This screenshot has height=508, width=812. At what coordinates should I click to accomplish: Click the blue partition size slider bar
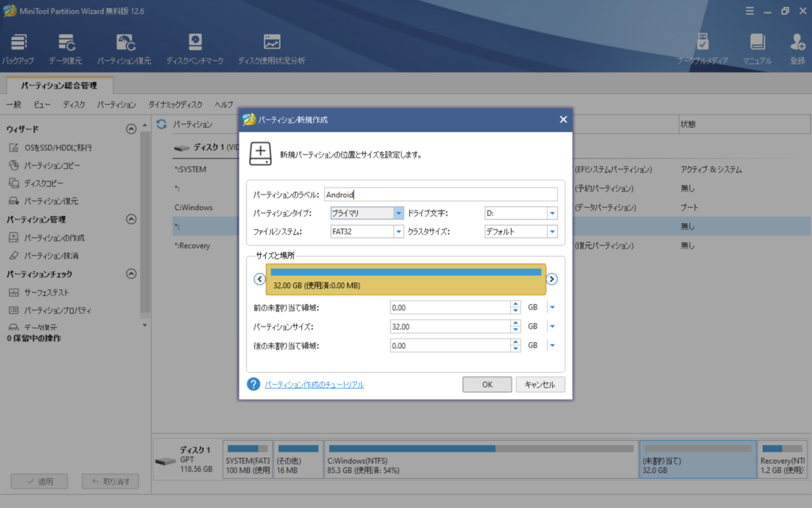406,272
